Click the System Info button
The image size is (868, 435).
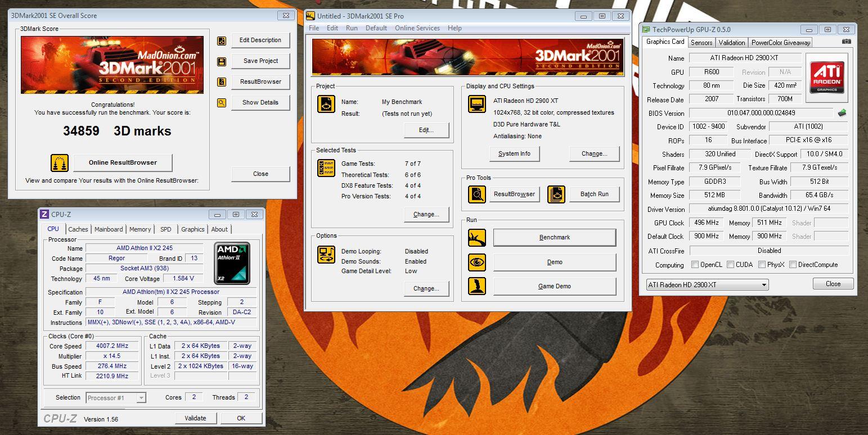tap(514, 154)
